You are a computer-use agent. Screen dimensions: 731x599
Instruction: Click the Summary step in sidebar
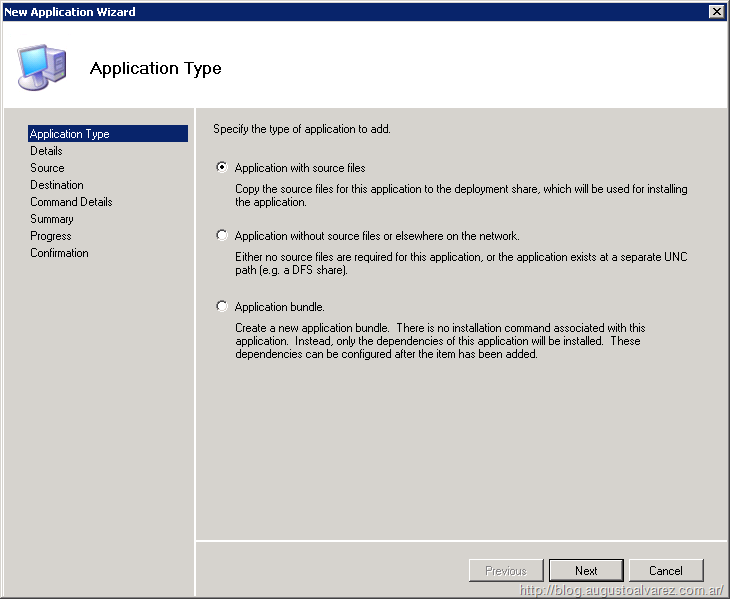(52, 219)
